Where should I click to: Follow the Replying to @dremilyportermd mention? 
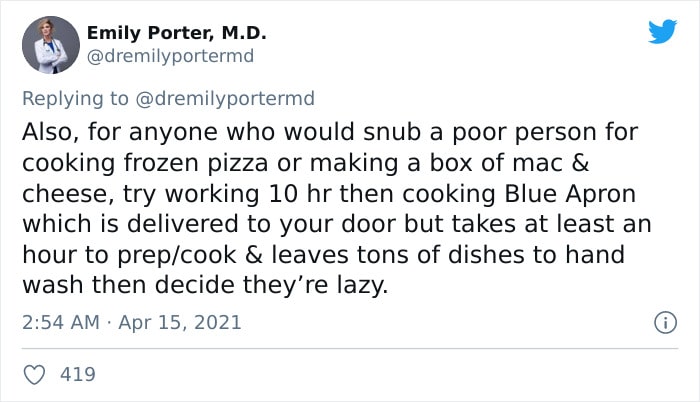point(225,99)
